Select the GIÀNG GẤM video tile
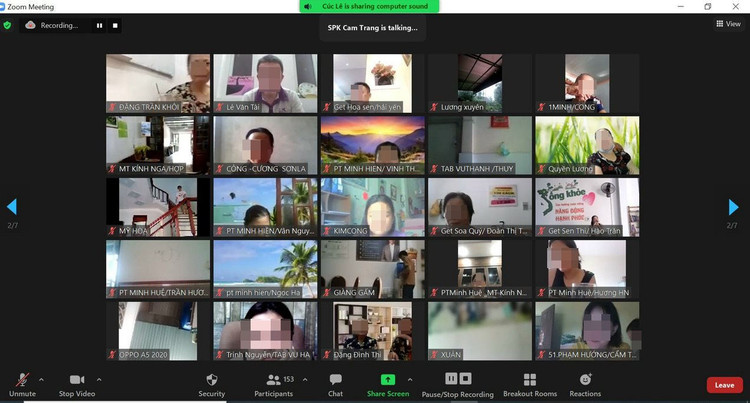This screenshot has width=750, height=403. (x=373, y=269)
